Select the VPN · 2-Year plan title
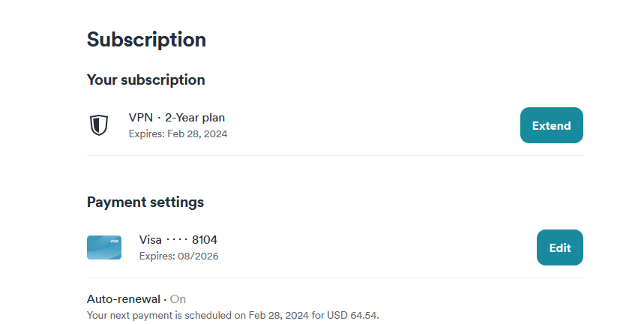 pos(177,118)
